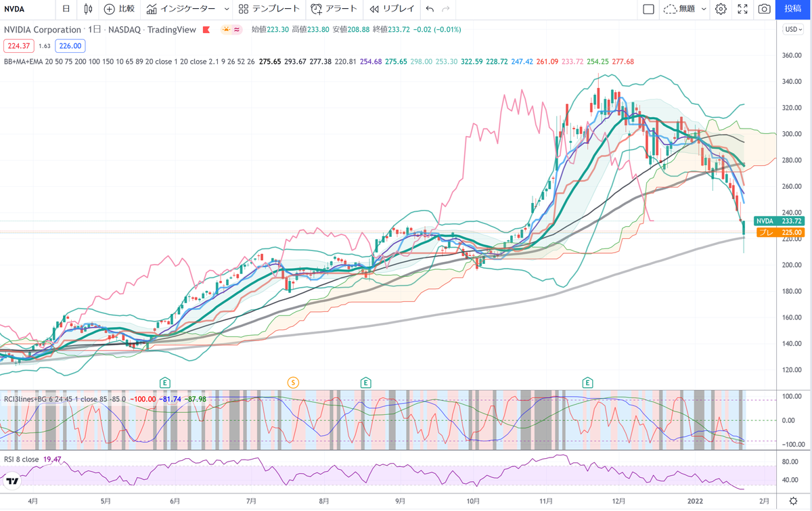
Task: Create an alert with アラート
Action: point(333,9)
